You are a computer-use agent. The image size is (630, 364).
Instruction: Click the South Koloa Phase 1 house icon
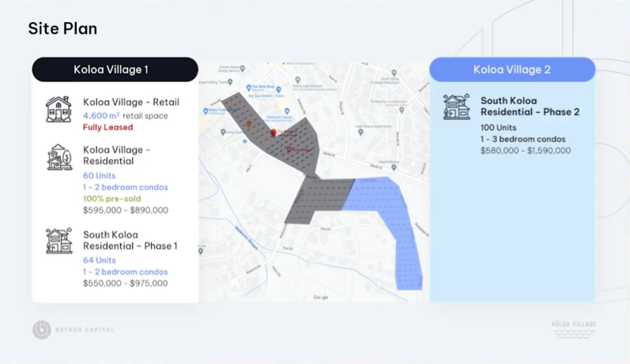pyautogui.click(x=58, y=241)
